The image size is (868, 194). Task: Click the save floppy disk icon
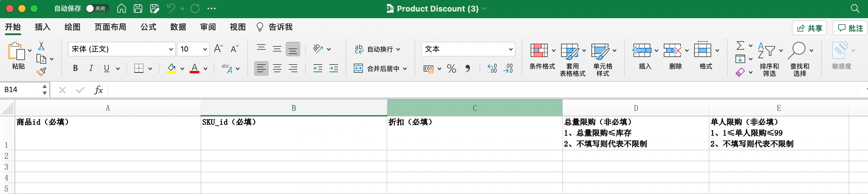(138, 9)
